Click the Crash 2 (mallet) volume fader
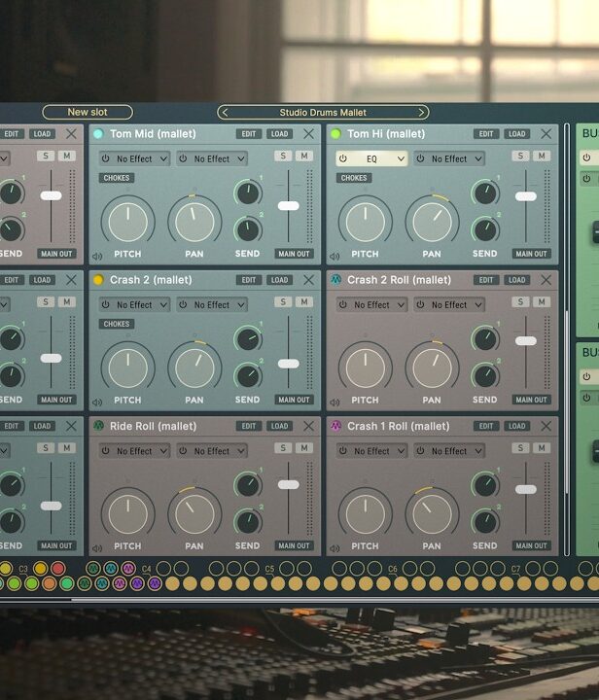The image size is (599, 700). pos(289,364)
